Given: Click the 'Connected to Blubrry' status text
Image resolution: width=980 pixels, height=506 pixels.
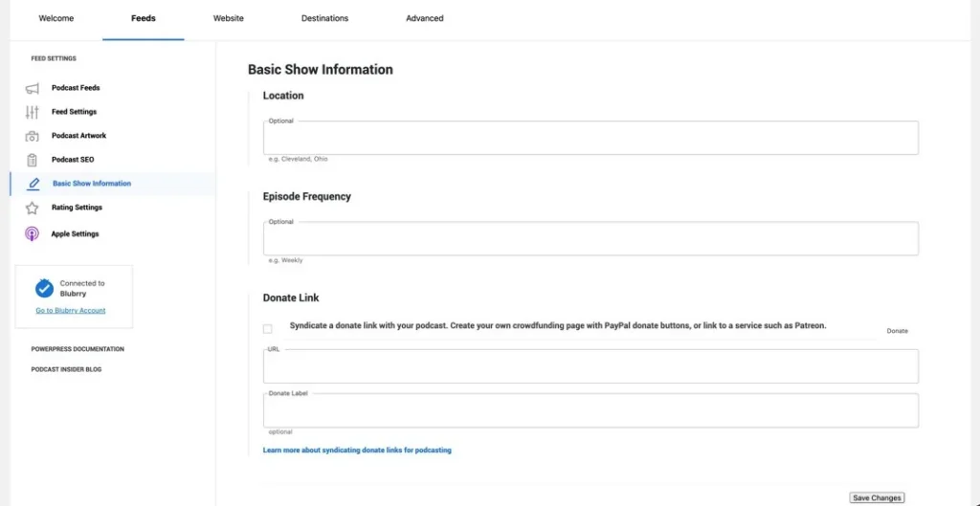Looking at the screenshot, I should [x=82, y=288].
